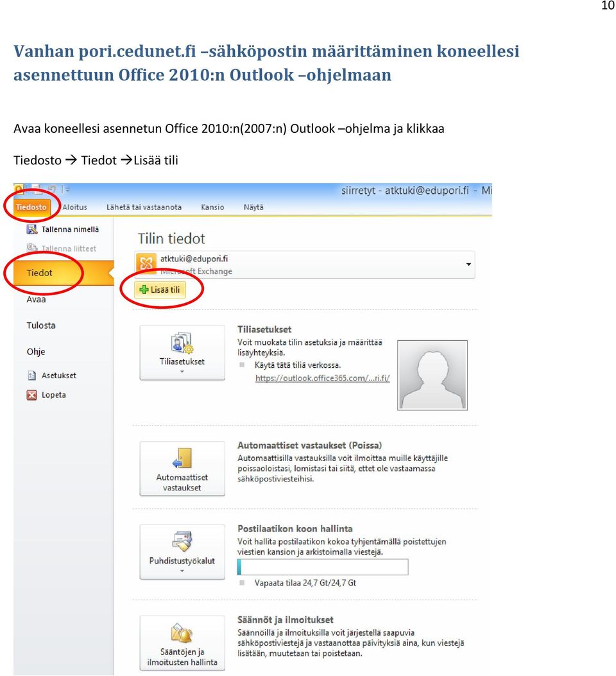The height and width of the screenshot is (676, 616).
Task: Click the Postilaatikon koon hallinta heading
Action: (295, 528)
